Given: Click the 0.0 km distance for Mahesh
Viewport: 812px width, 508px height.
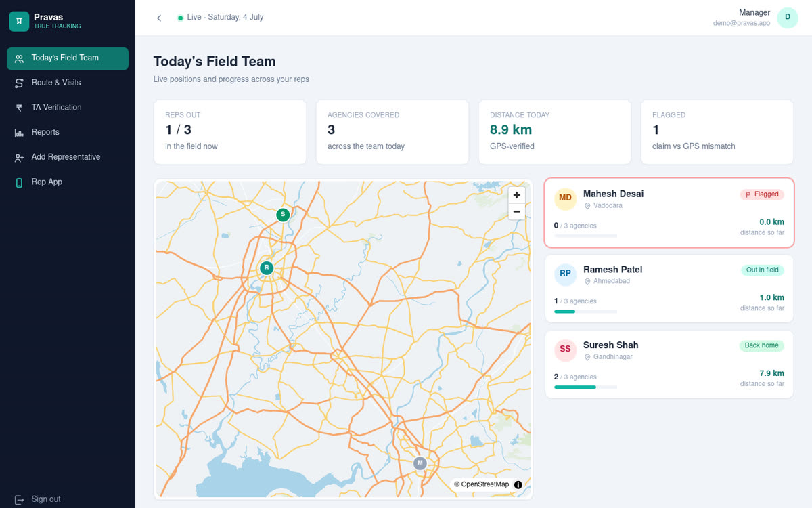Looking at the screenshot, I should [771, 222].
